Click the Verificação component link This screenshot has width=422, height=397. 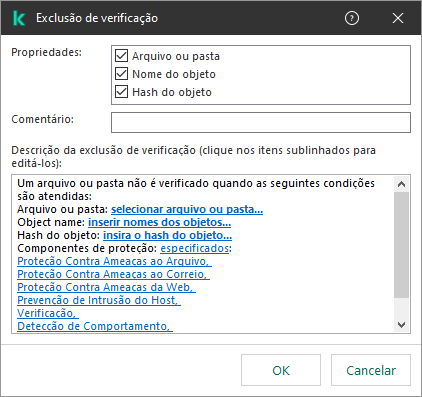(x=48, y=313)
